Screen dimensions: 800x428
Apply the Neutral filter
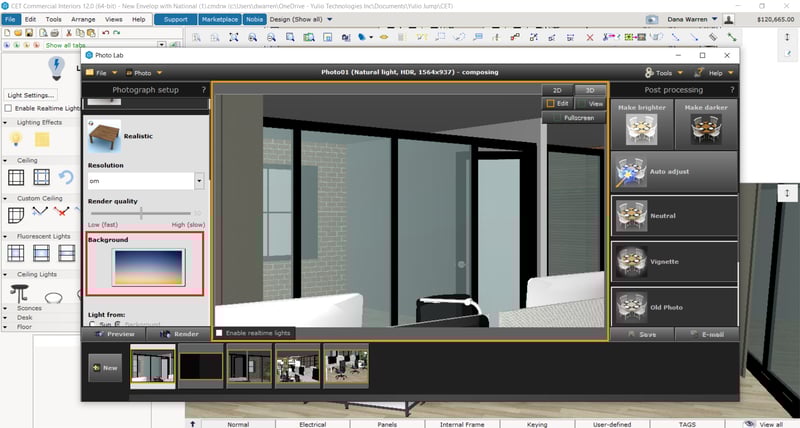tap(674, 216)
